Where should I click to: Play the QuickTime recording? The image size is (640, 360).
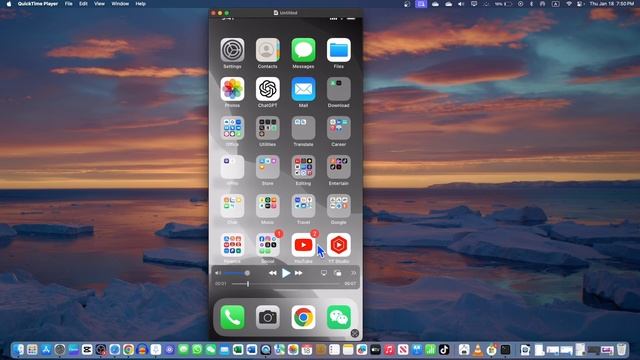pyautogui.click(x=286, y=273)
